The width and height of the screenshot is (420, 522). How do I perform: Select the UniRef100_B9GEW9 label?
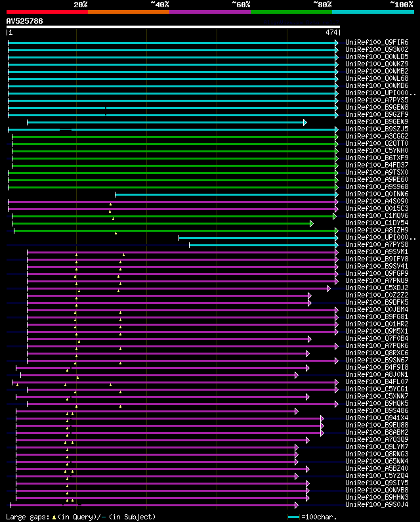[x=377, y=122]
